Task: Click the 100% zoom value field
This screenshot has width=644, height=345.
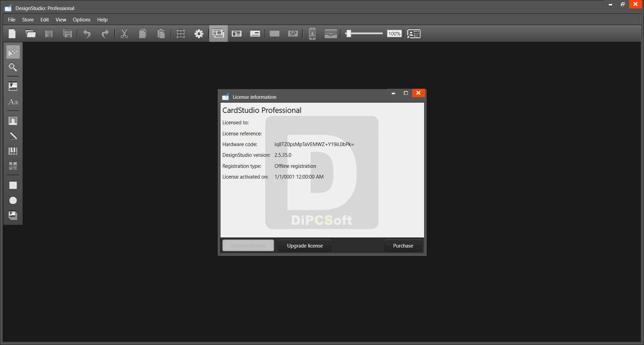Action: (x=394, y=33)
